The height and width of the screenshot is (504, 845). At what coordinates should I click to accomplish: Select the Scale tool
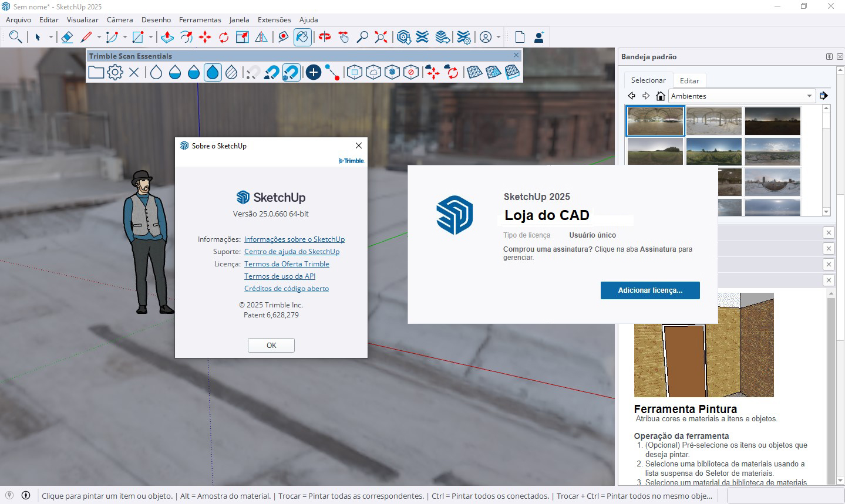coord(243,37)
